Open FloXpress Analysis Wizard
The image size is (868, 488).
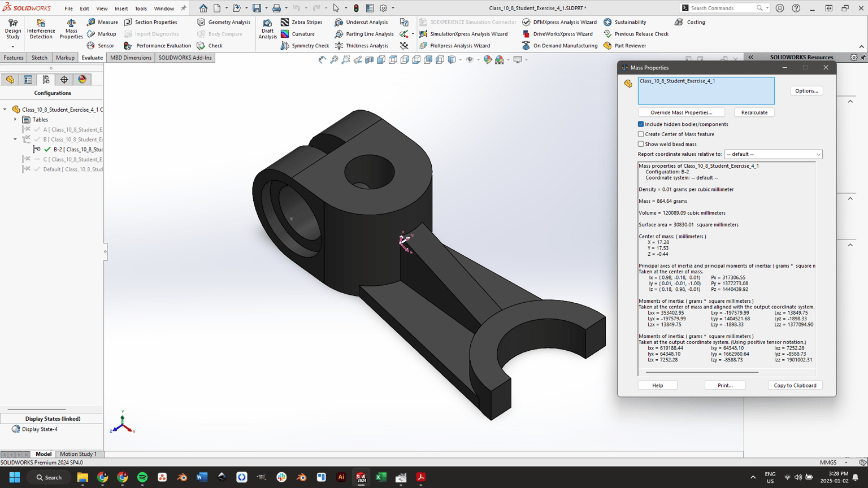coord(454,46)
